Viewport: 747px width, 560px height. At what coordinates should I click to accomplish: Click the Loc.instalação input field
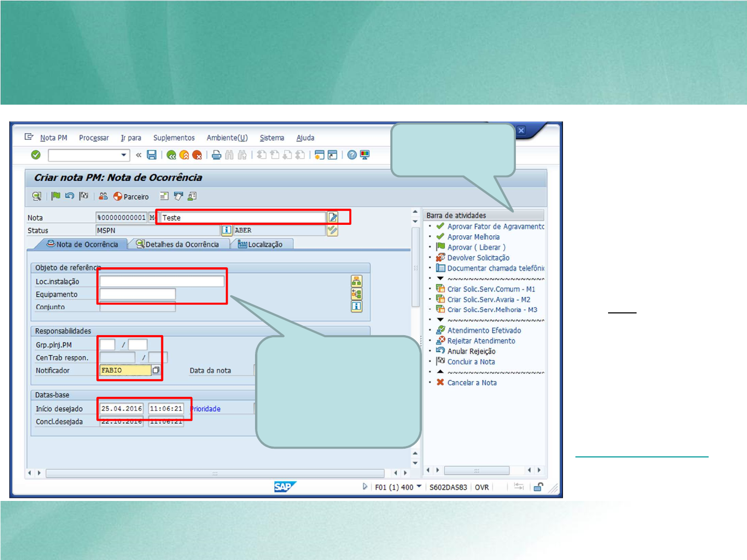click(x=162, y=281)
